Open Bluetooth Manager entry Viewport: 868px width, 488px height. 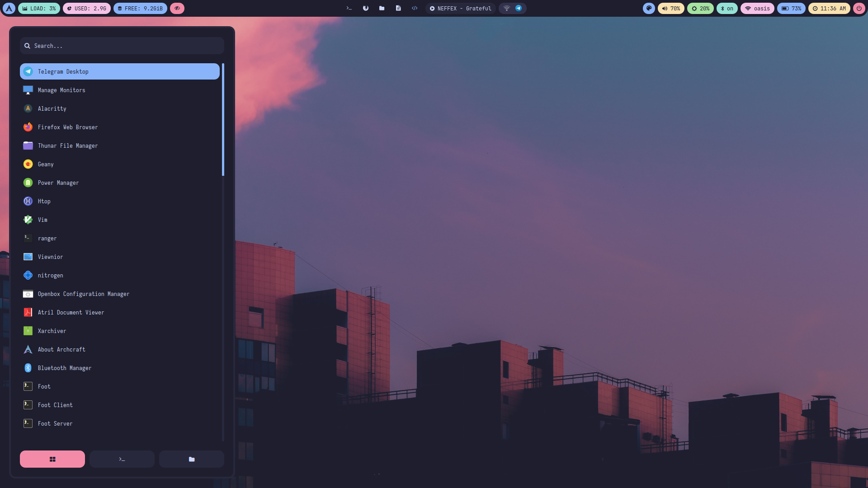point(64,368)
